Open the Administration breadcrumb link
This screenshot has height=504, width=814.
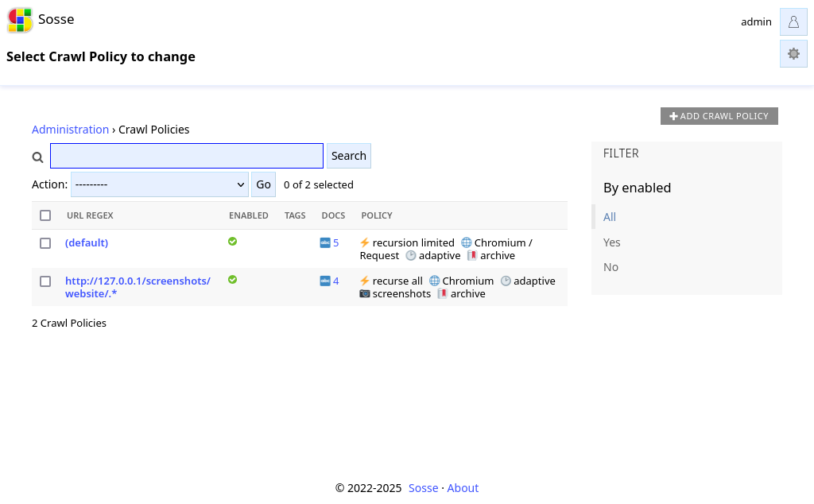coord(70,130)
